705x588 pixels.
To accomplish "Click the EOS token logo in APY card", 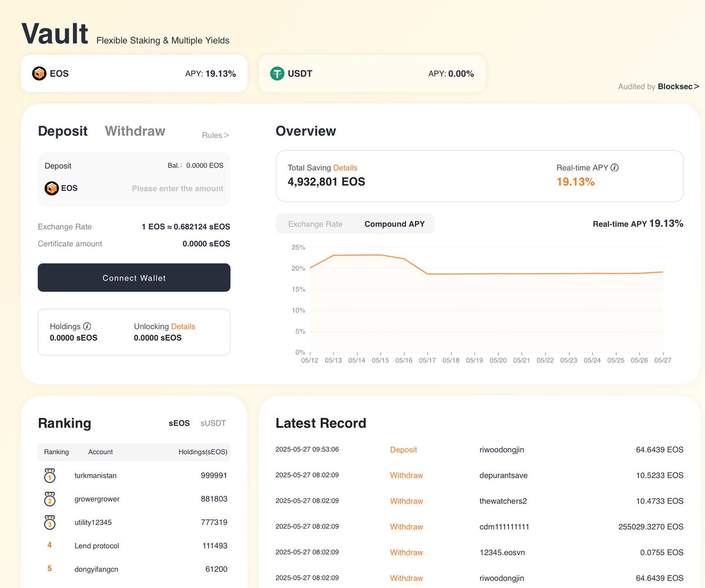I will tap(39, 74).
